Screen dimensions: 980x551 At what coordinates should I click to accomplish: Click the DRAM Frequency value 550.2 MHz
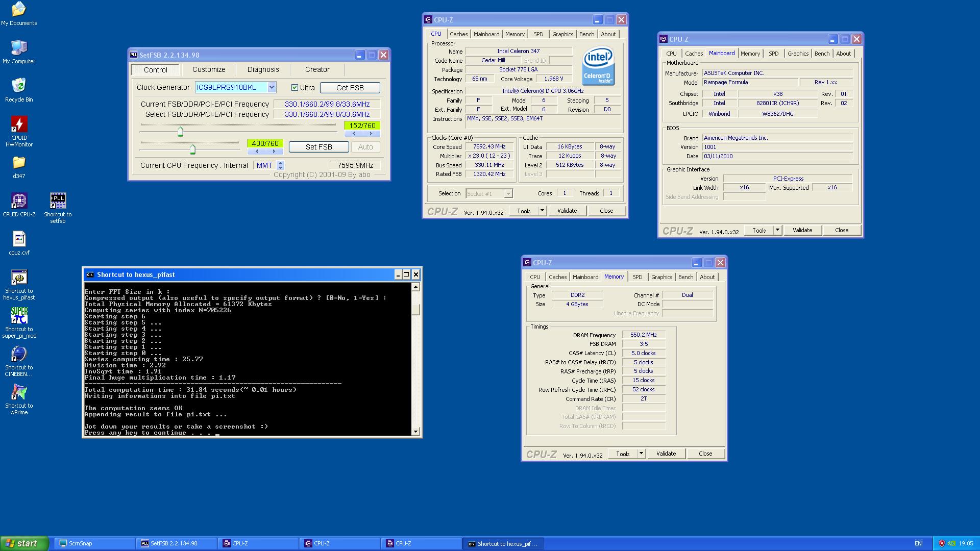(643, 335)
